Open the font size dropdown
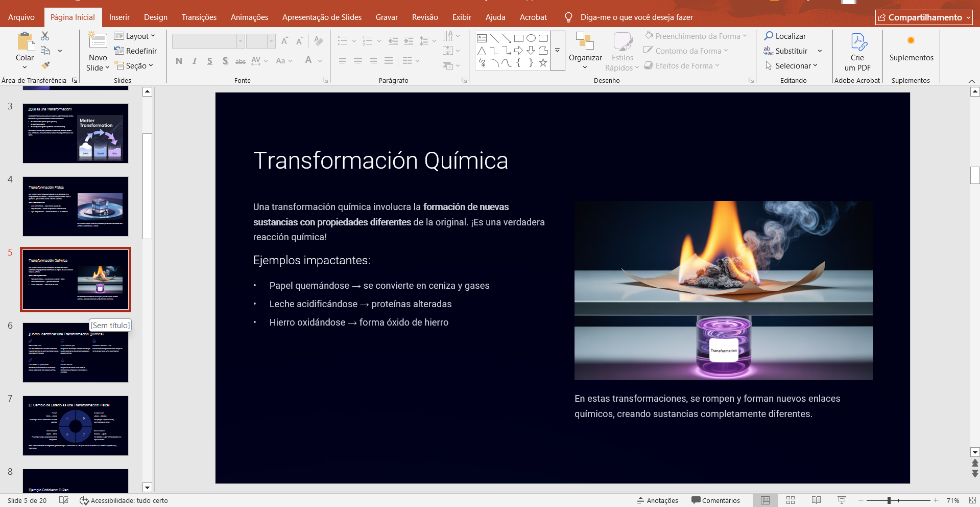The image size is (980, 507). coord(271,41)
